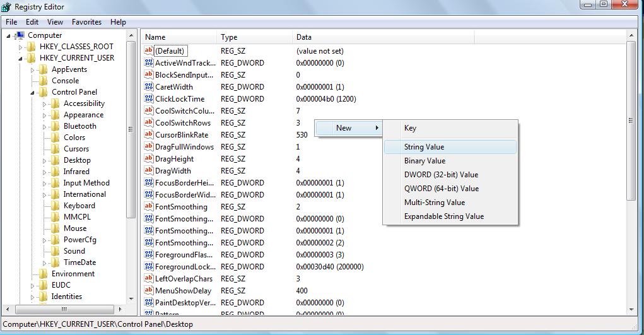
Task: Click the HKEY_CLASSES_ROOT folder icon
Action: tap(31, 47)
